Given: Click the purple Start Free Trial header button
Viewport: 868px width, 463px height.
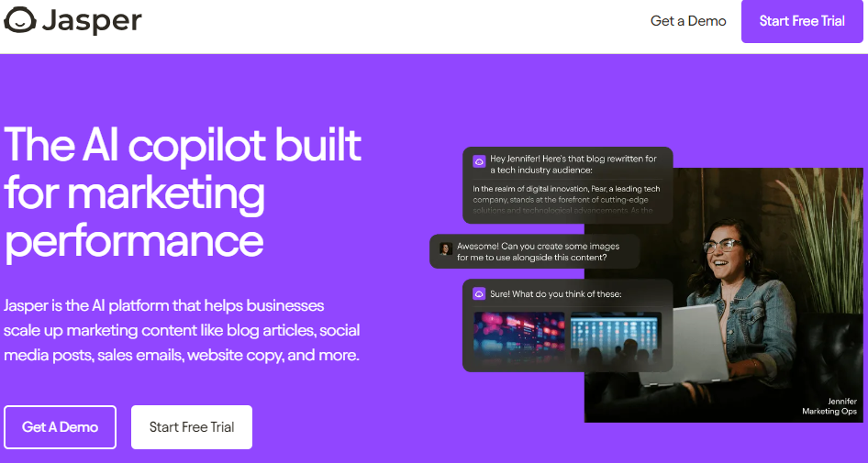Looking at the screenshot, I should 802,21.
